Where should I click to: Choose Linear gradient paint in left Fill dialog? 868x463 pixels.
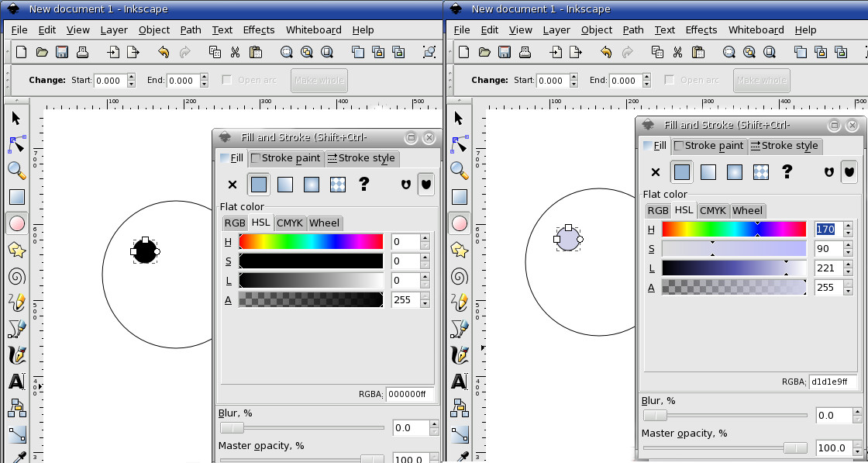pos(285,185)
